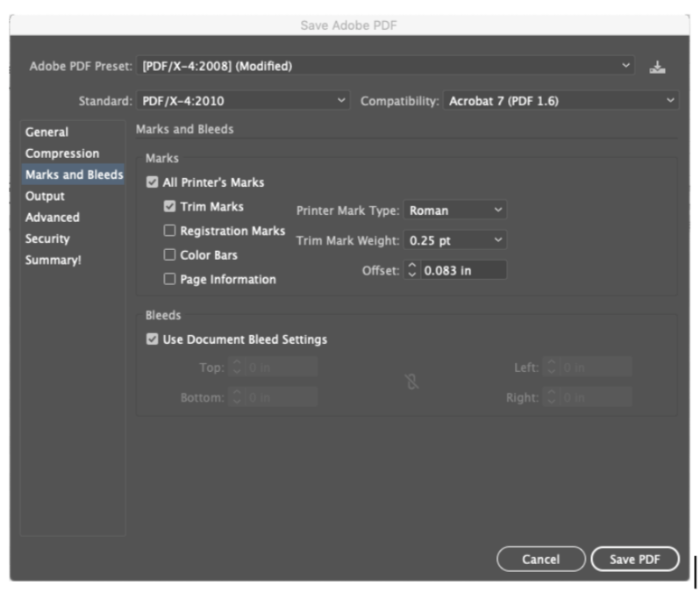Uncheck Use Document Bleed Settings
700x593 pixels.
[153, 339]
